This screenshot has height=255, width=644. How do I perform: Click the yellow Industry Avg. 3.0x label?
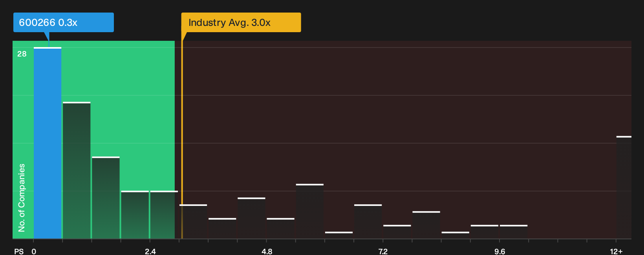click(x=241, y=22)
